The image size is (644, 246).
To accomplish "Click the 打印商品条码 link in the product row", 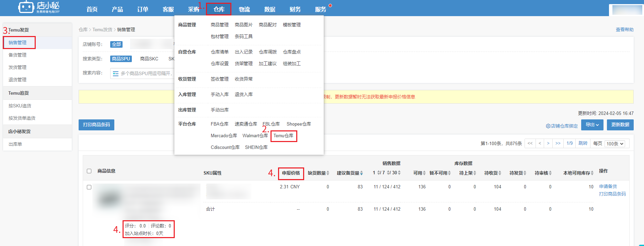I will coord(612,194).
